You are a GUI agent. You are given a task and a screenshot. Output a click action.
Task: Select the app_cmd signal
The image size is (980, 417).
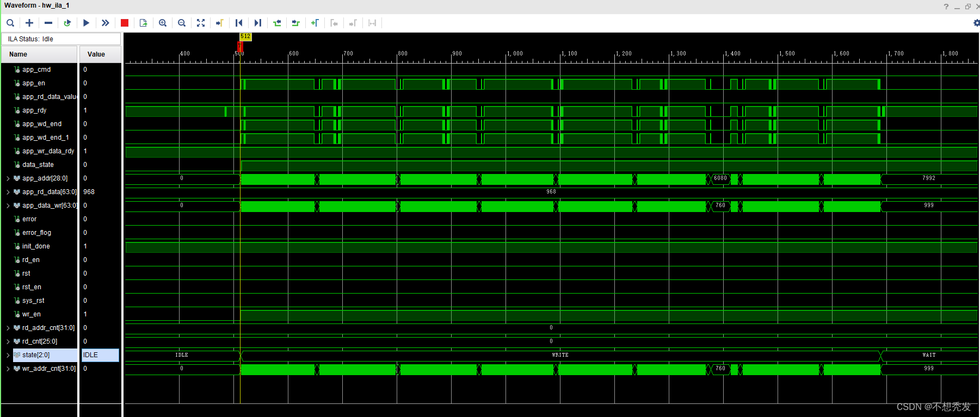[x=36, y=70]
